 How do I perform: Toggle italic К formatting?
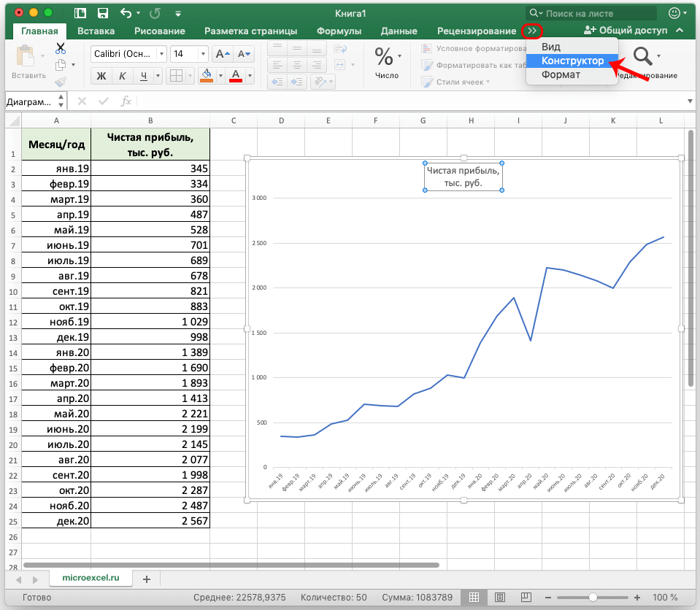123,76
